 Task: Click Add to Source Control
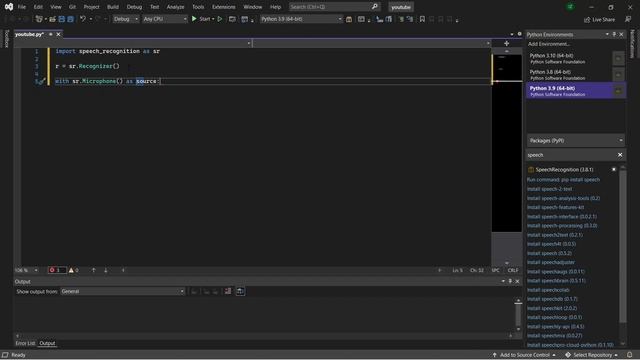[x=524, y=355]
